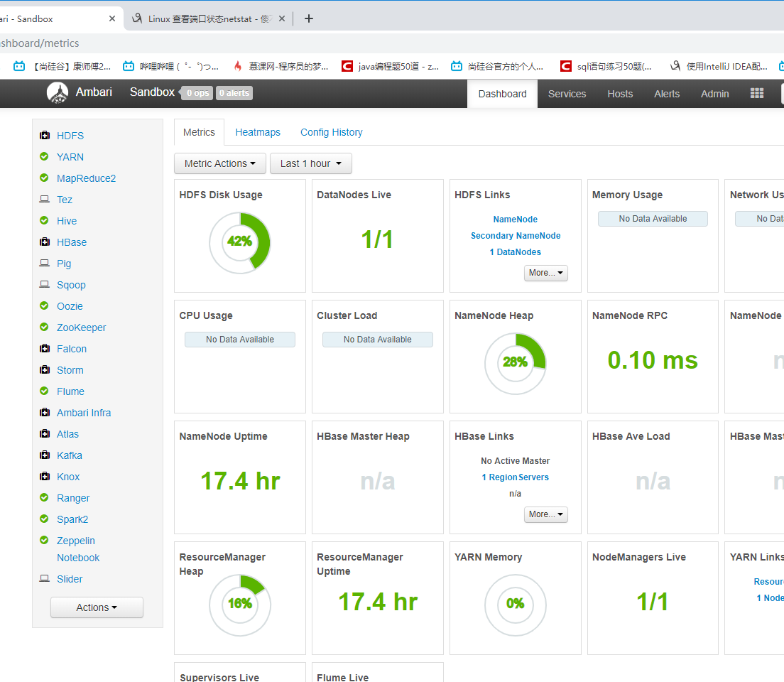784x682 pixels.
Task: Switch to the Heatmaps tab
Action: (258, 132)
